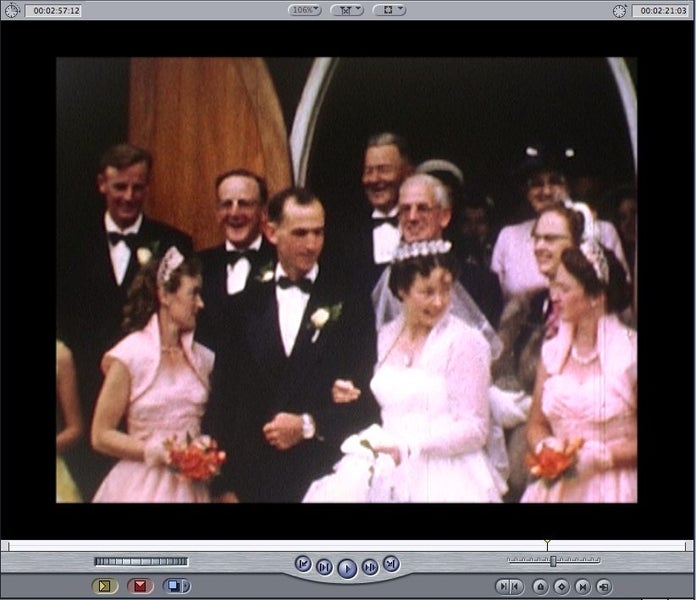Click the current timecode field showing 00:02:21:03
Image resolution: width=696 pixels, height=600 pixels.
coord(660,11)
